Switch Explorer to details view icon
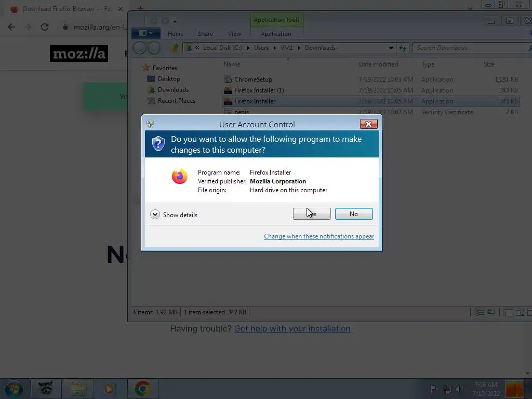This screenshot has width=532, height=399. click(480, 312)
